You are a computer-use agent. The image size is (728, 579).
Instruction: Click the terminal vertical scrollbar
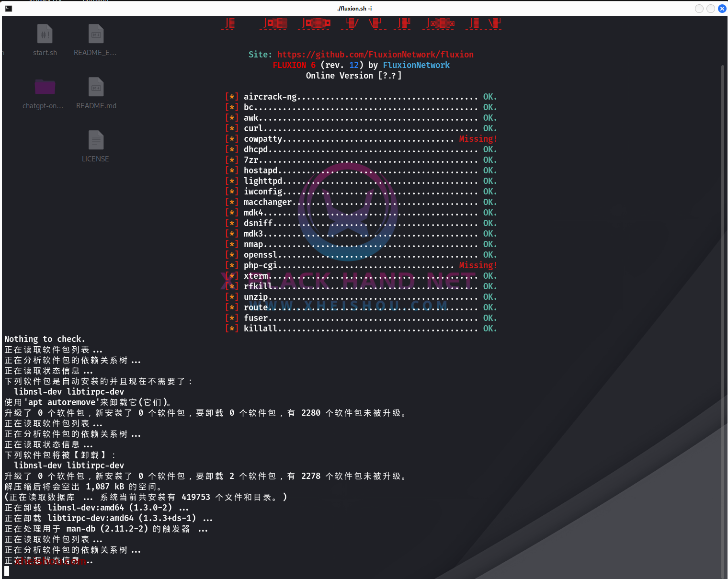click(x=723, y=321)
